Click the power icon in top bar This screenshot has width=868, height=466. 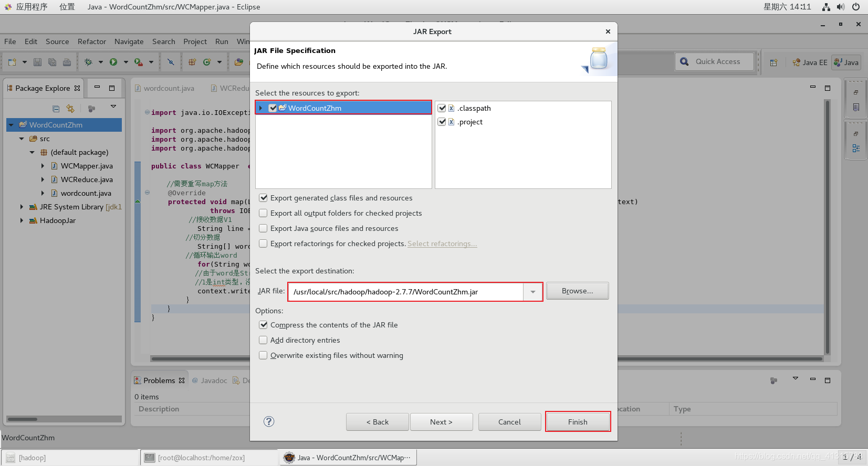pos(856,7)
